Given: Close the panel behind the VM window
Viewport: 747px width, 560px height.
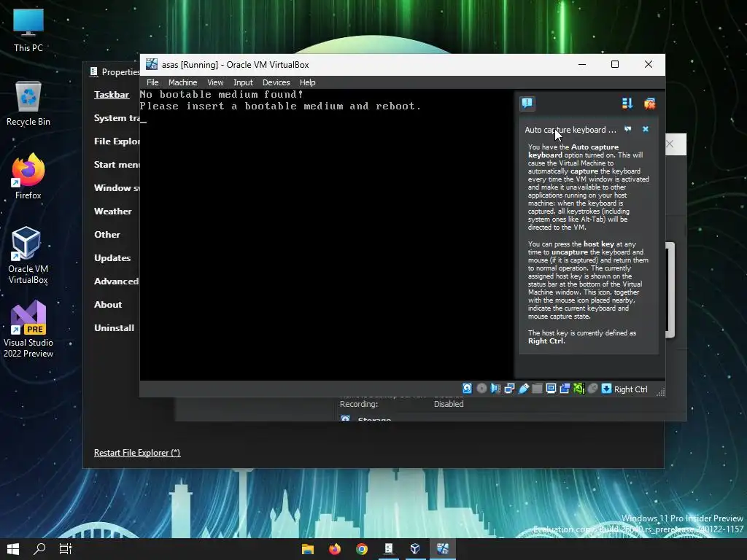Looking at the screenshot, I should (x=670, y=144).
